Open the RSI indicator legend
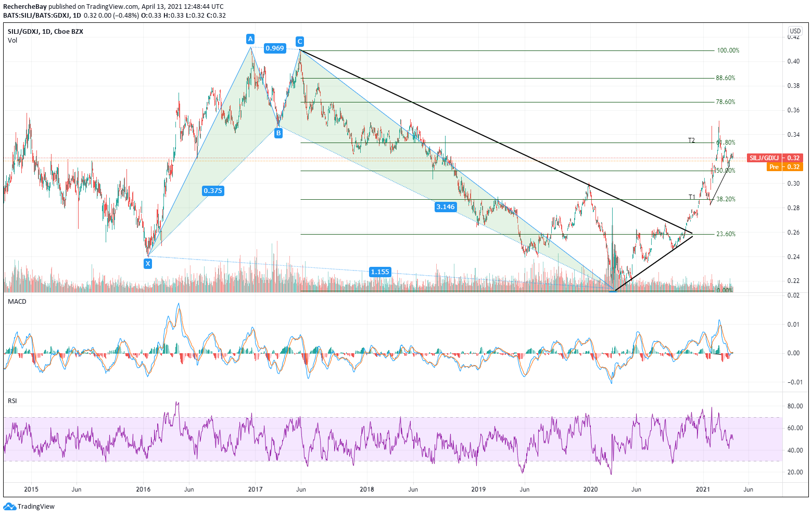 point(12,401)
